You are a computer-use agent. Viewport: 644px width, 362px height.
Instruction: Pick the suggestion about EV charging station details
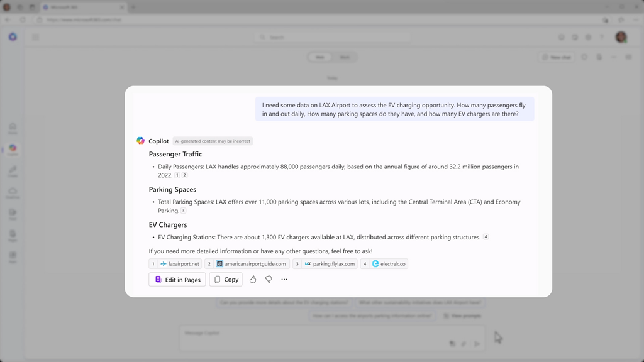click(x=284, y=302)
